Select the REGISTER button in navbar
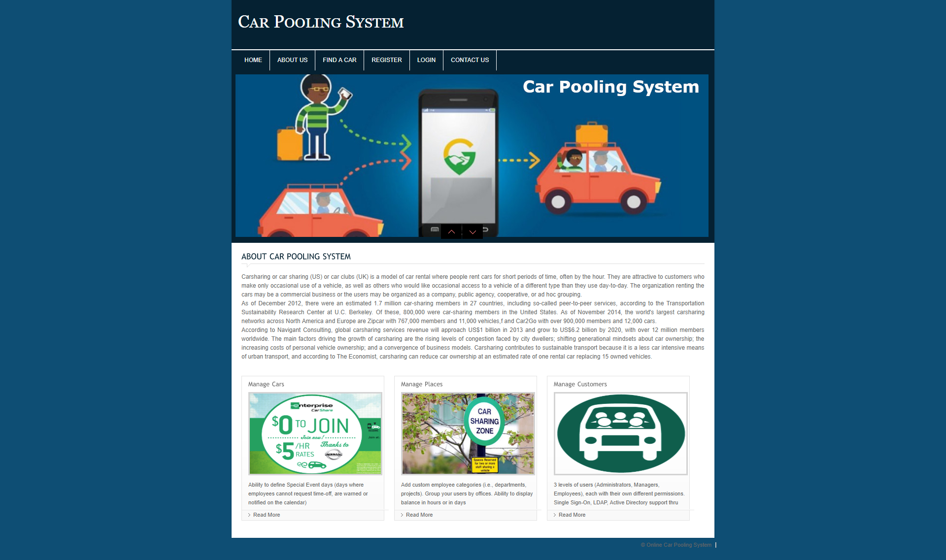Image resolution: width=946 pixels, height=560 pixels. (x=387, y=60)
